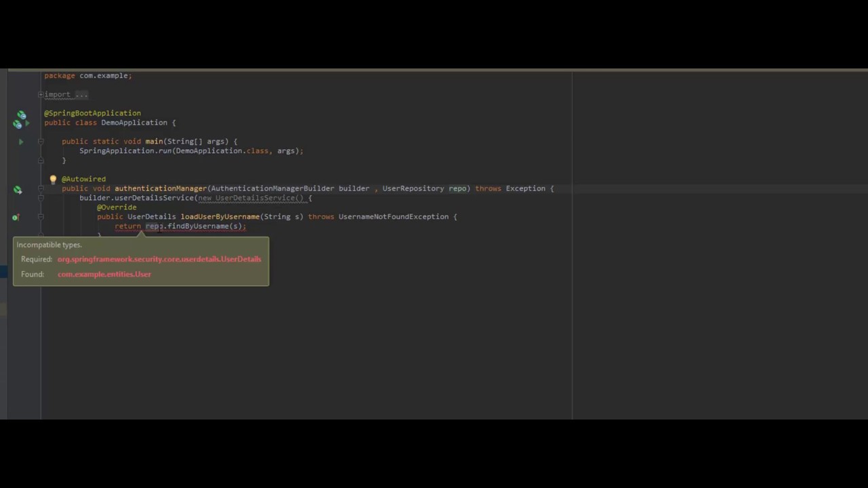Click UsernameNotFoundException in throws clause

click(393, 217)
